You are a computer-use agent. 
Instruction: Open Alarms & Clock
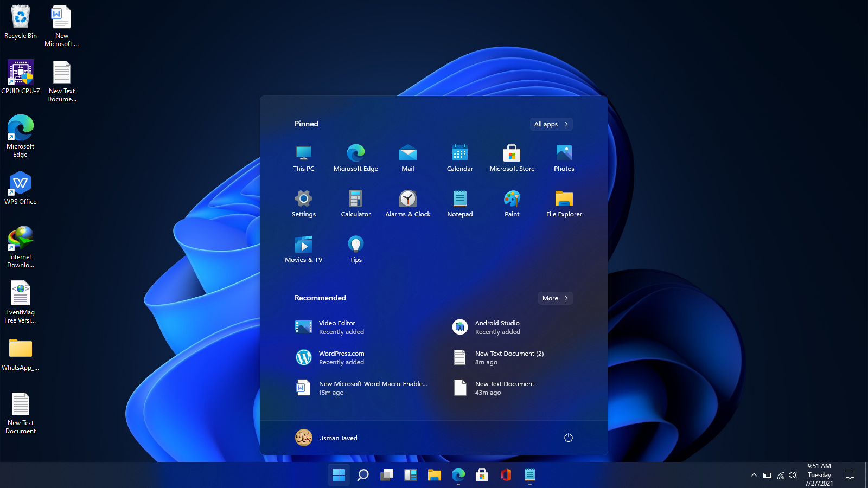(408, 204)
